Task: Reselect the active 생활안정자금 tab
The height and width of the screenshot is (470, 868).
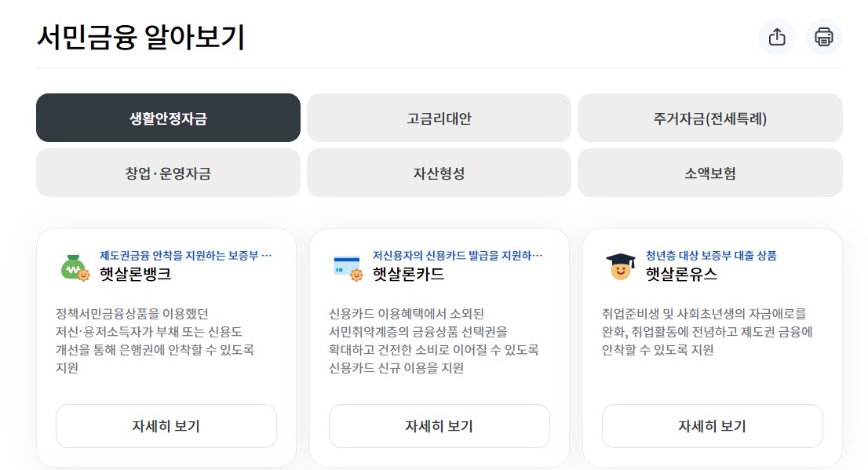Action: pos(167,118)
